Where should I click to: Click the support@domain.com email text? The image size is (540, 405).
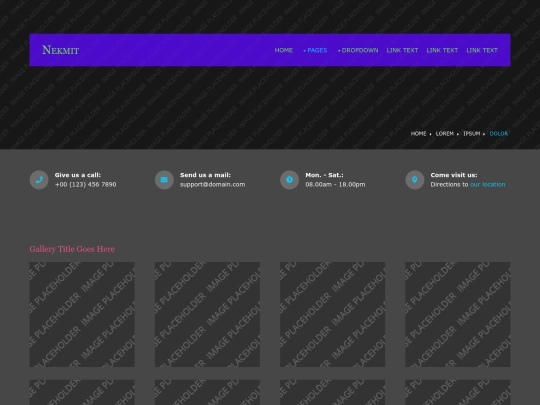pyautogui.click(x=212, y=185)
